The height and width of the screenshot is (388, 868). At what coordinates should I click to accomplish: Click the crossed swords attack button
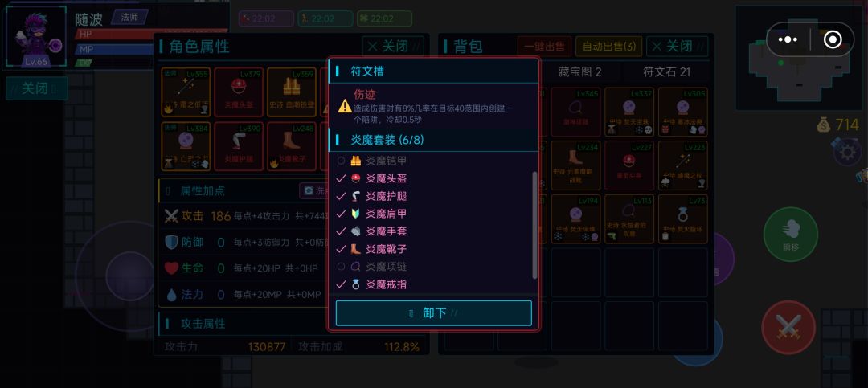788,328
